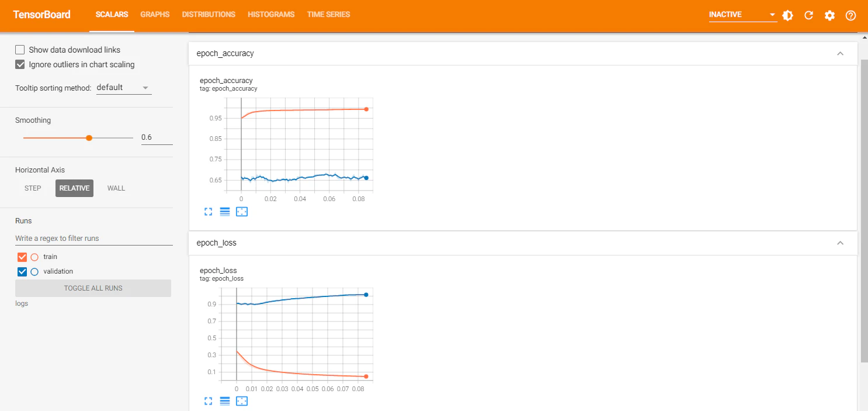Toggle dark mode theme icon

tap(787, 15)
